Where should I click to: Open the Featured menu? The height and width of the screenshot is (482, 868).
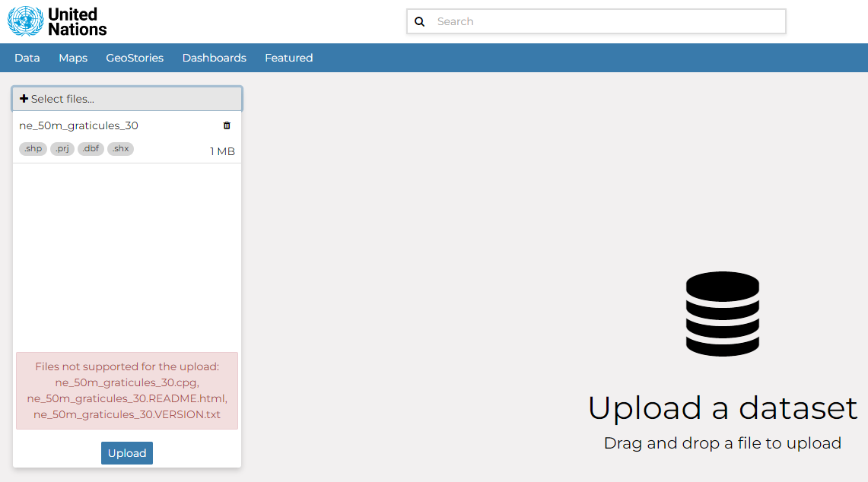(x=288, y=58)
